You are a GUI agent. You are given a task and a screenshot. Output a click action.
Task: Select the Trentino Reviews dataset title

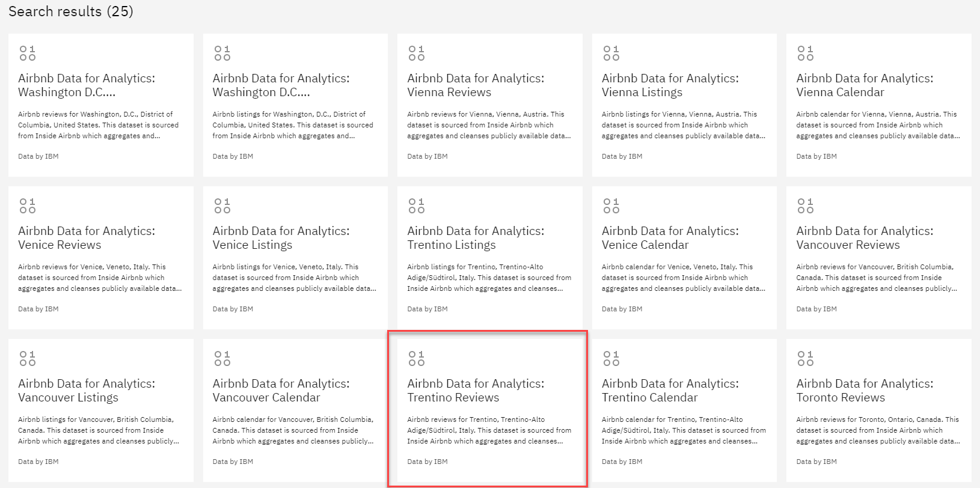click(x=475, y=391)
